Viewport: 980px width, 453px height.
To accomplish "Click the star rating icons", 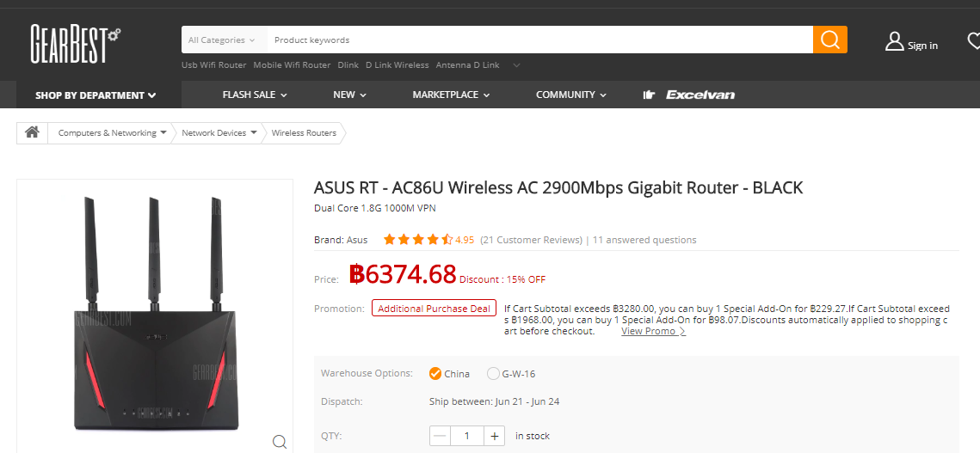I will [x=418, y=239].
